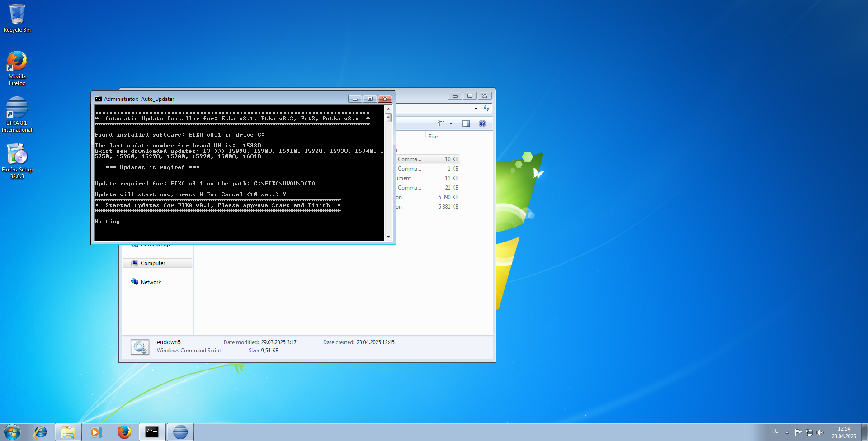
Task: Open the volume speaker tray icon
Action: [x=820, y=432]
